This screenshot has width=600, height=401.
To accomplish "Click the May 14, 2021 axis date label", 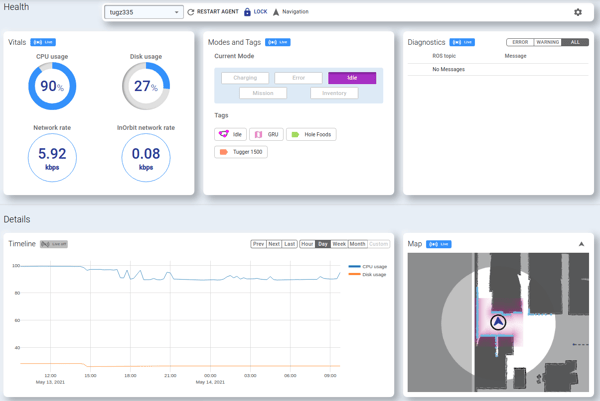I will (x=210, y=382).
